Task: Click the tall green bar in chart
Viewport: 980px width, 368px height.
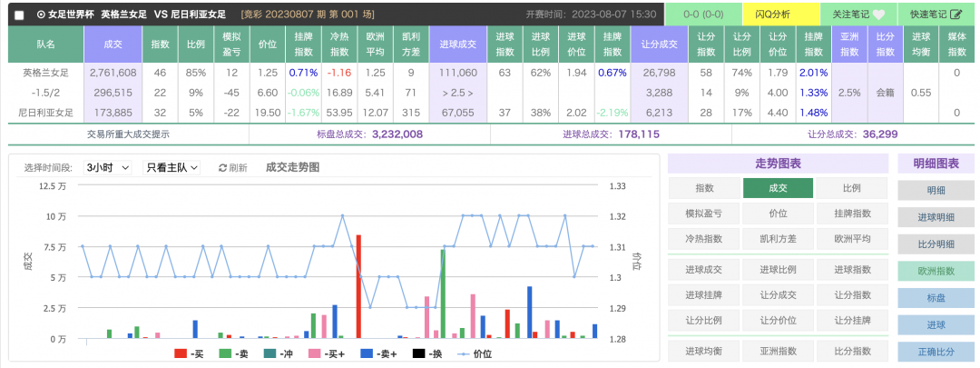Action: click(443, 294)
